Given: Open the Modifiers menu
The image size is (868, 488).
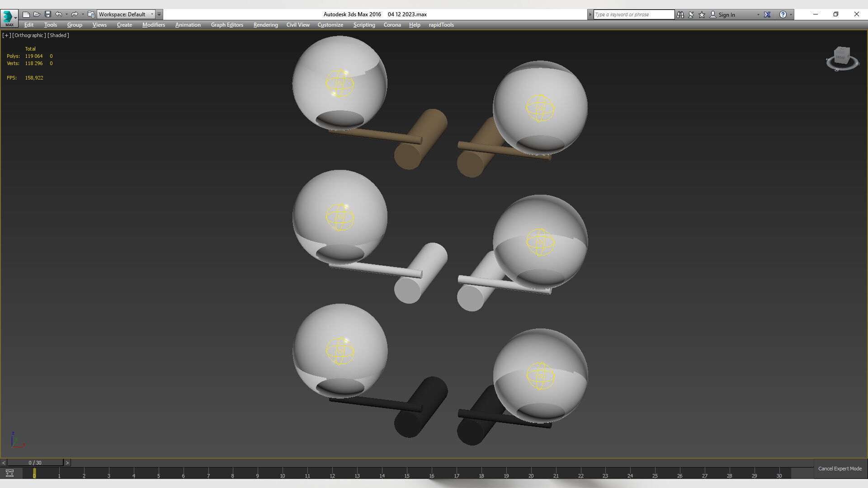Looking at the screenshot, I should [153, 25].
